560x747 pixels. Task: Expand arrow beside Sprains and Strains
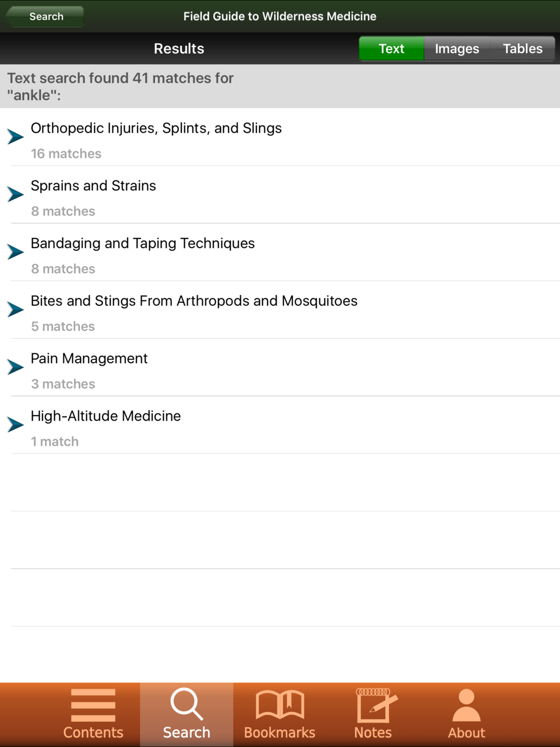click(16, 194)
